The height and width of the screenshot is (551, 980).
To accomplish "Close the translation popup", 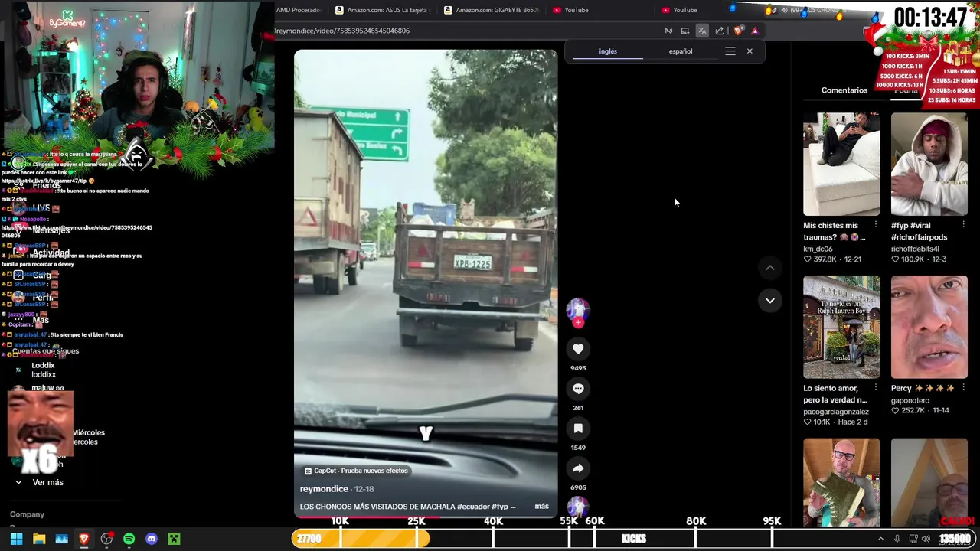I will click(750, 51).
